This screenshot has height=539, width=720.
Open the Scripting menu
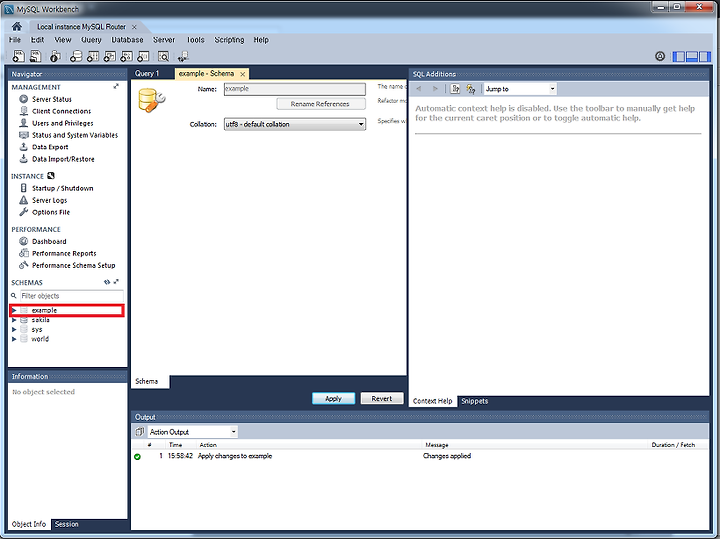(x=229, y=40)
